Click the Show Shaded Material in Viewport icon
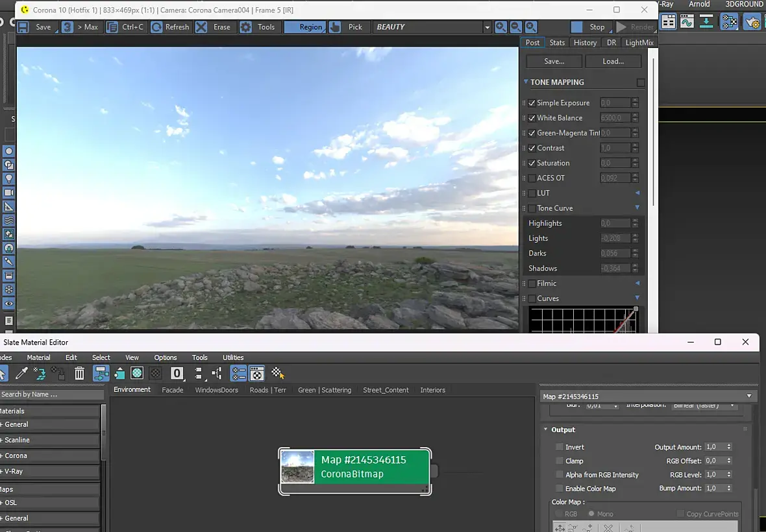Viewport: 766px width, 532px height. 137,373
